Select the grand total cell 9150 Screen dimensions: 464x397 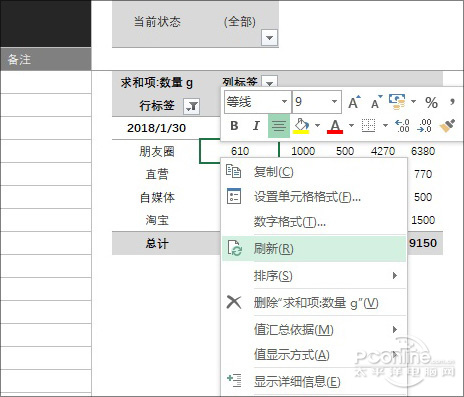423,243
